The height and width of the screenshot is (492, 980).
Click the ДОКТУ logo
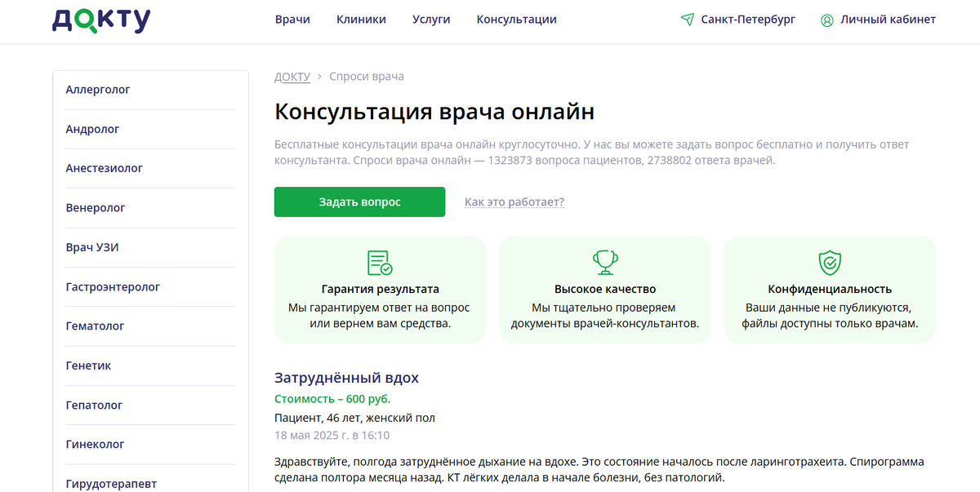click(x=101, y=20)
